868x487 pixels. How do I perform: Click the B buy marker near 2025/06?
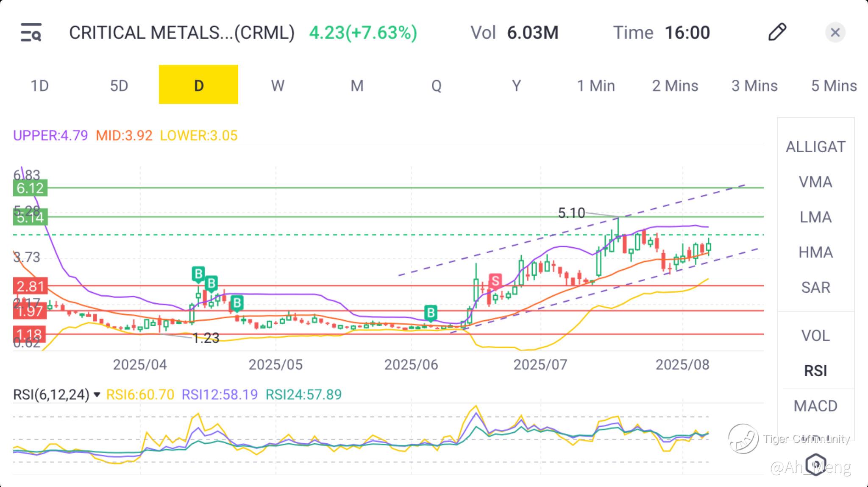coord(431,313)
